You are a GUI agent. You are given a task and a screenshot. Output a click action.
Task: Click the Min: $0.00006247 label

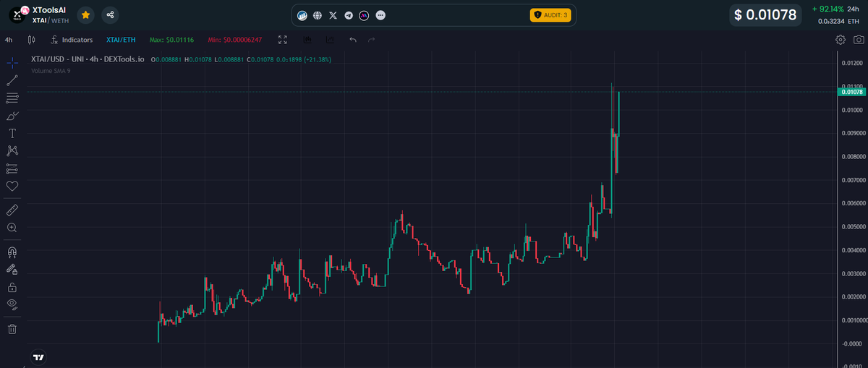[x=234, y=40]
